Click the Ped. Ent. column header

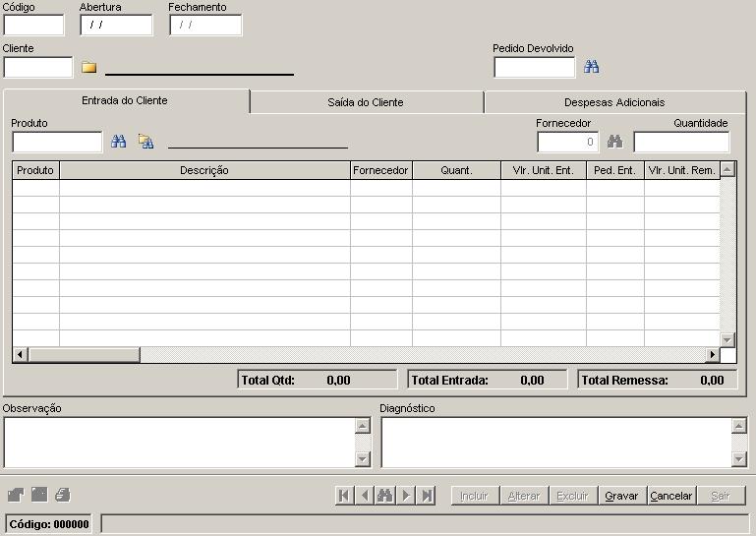[615, 170]
